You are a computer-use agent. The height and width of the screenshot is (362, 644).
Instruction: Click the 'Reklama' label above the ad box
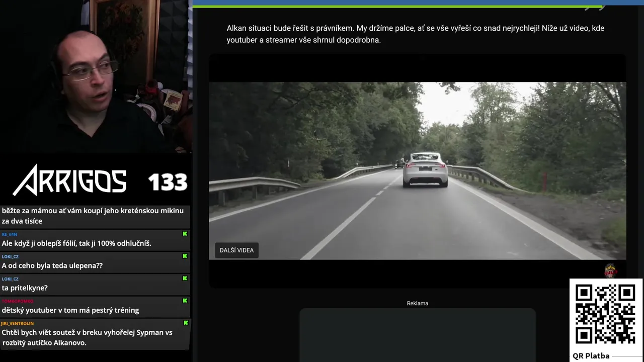point(418,303)
